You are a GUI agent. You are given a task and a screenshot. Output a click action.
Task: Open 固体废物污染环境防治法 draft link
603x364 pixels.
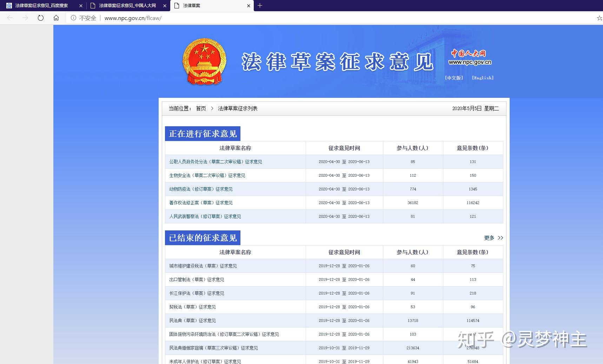click(224, 334)
